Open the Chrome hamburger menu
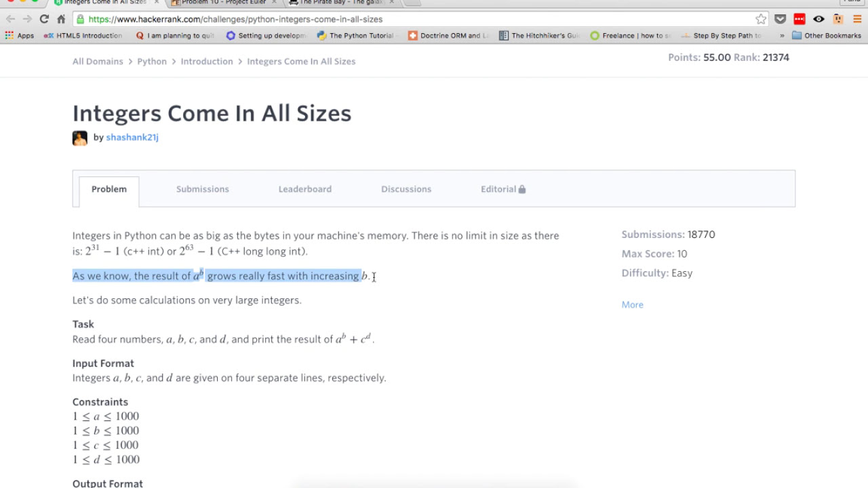The width and height of the screenshot is (868, 488). coord(857,19)
